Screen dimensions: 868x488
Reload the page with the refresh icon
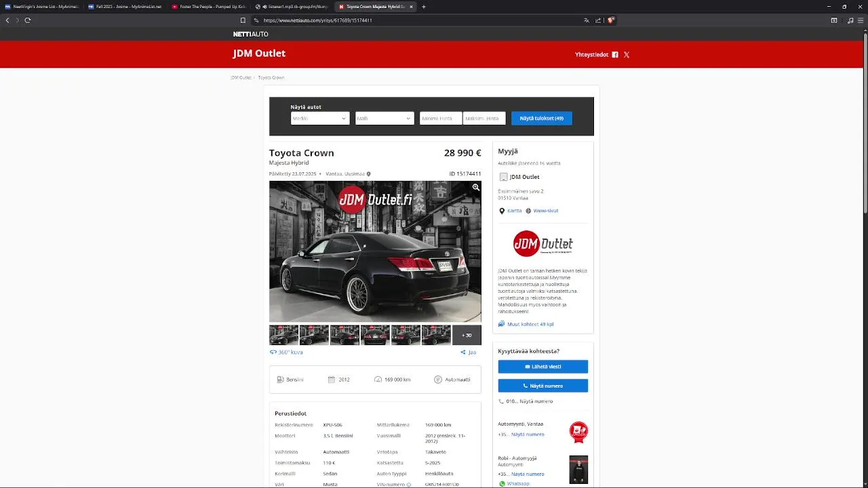click(x=28, y=20)
